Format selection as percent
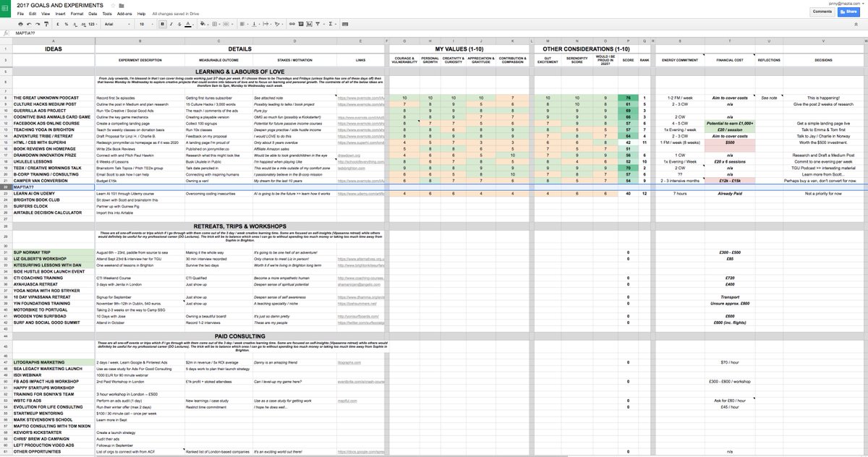The image size is (868, 457). coord(67,24)
